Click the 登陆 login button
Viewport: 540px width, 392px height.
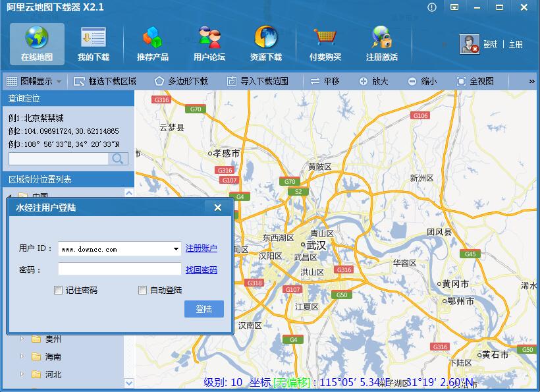coord(204,309)
